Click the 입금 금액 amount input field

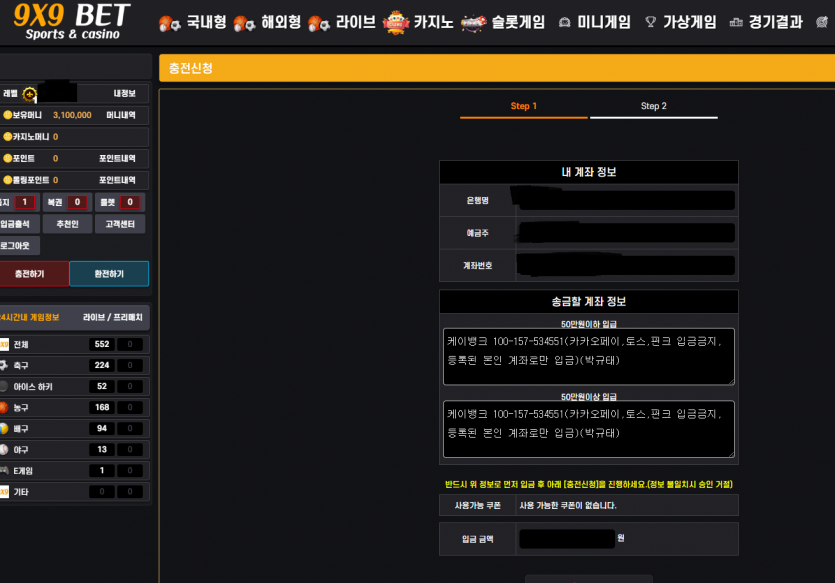click(566, 538)
